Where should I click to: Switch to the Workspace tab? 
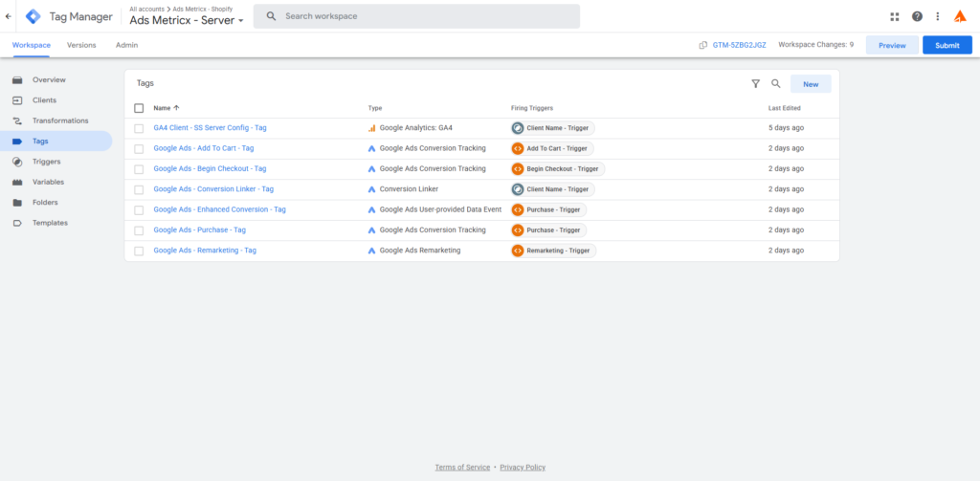(x=32, y=45)
